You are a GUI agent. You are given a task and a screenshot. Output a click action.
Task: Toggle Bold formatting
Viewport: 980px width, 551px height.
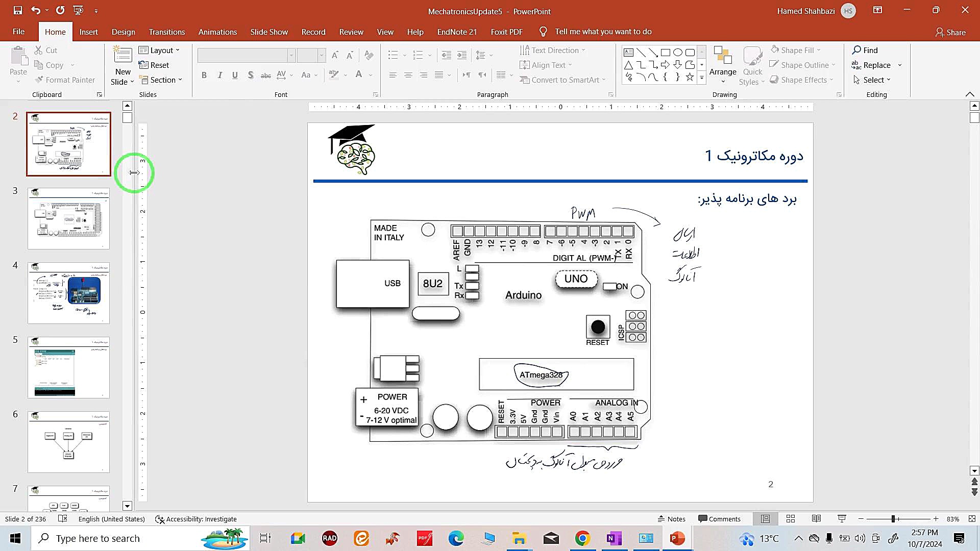pyautogui.click(x=204, y=75)
